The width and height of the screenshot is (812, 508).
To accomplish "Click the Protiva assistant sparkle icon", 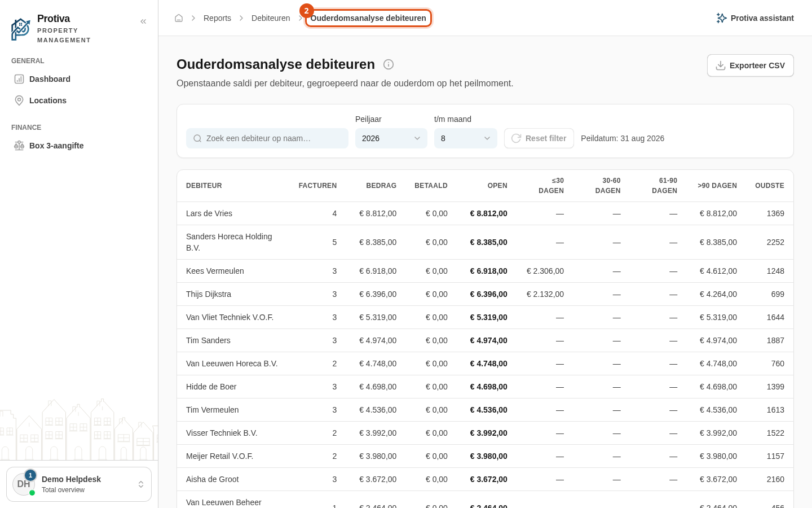I will coord(721,18).
